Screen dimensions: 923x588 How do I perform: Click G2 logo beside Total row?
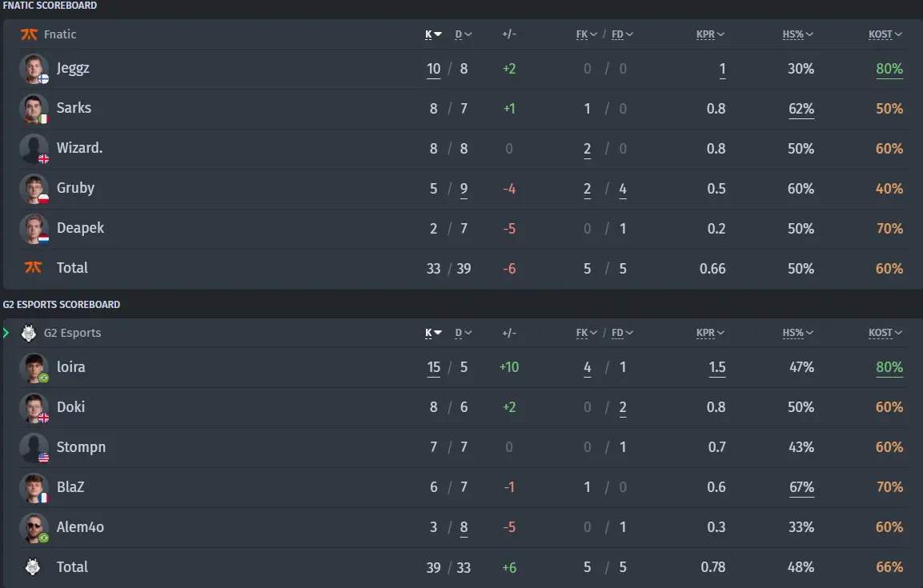coord(32,566)
